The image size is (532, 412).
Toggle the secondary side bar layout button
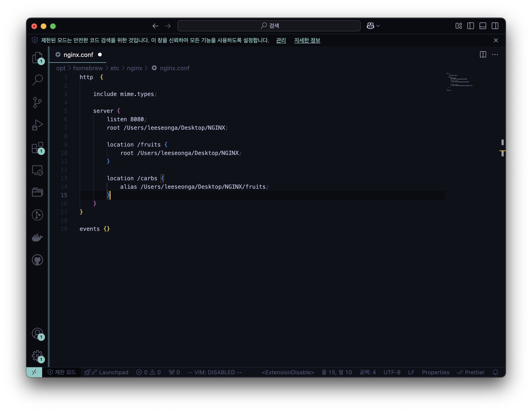coord(495,26)
